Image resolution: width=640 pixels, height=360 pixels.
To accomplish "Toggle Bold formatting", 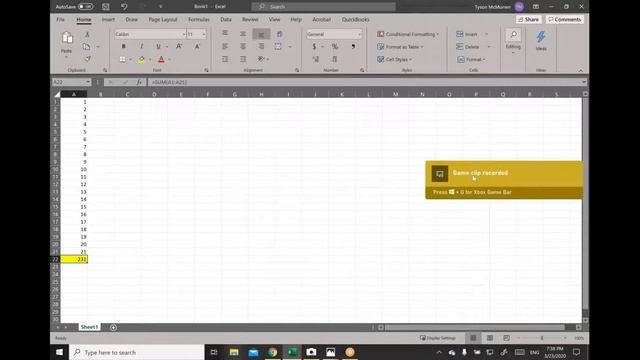I will pos(123,47).
